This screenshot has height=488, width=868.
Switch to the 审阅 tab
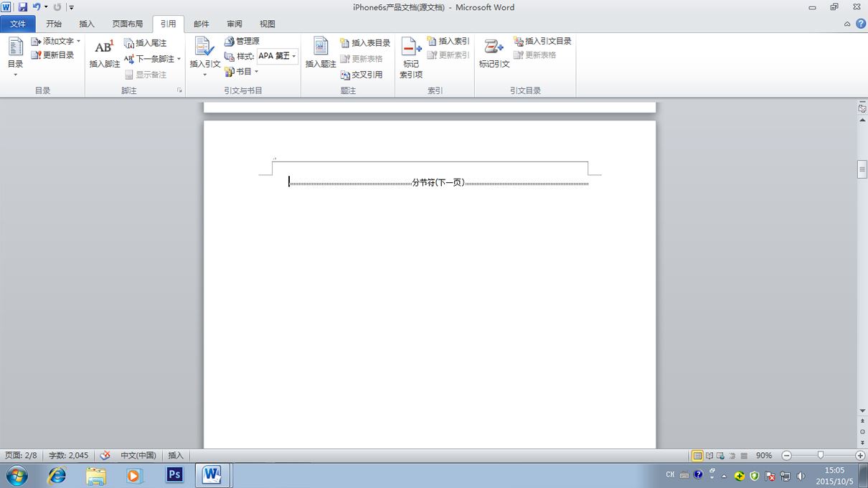coord(235,24)
